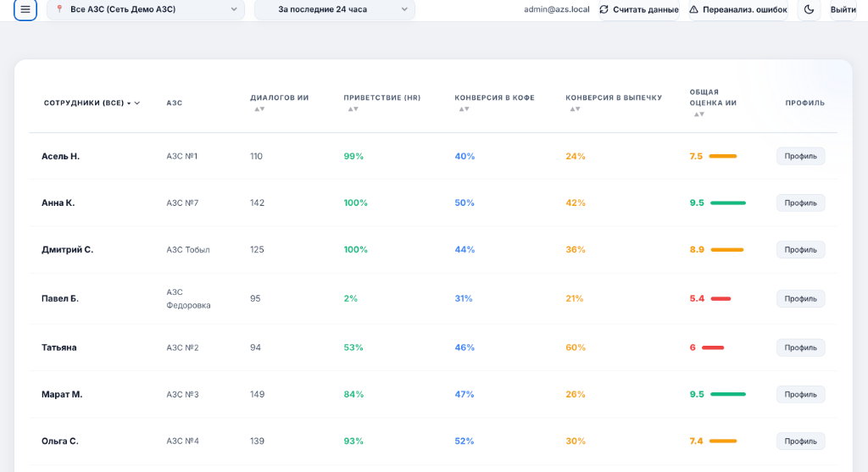This screenshot has width=868, height=472.
Task: Click the refresh icon next to Считать данные
Action: tap(604, 9)
